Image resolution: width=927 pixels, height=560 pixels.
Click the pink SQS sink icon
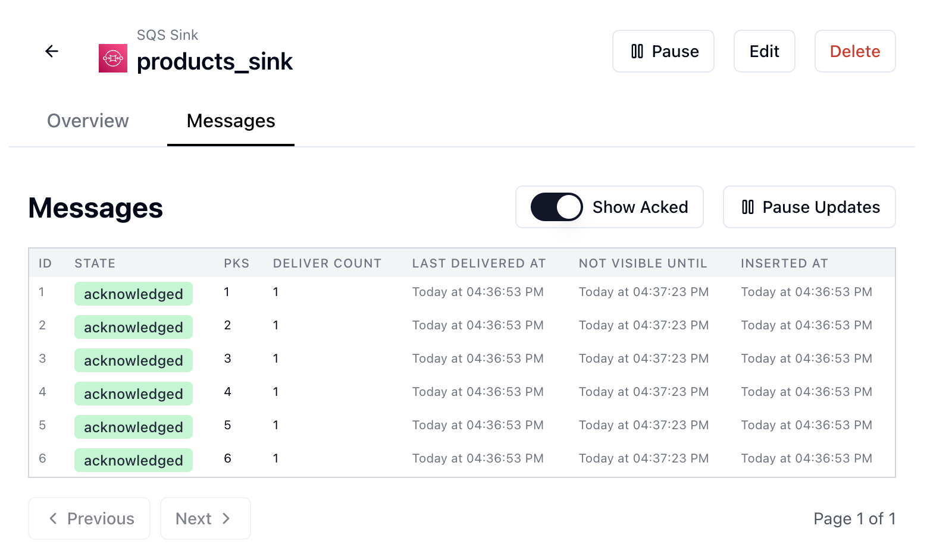coord(112,58)
